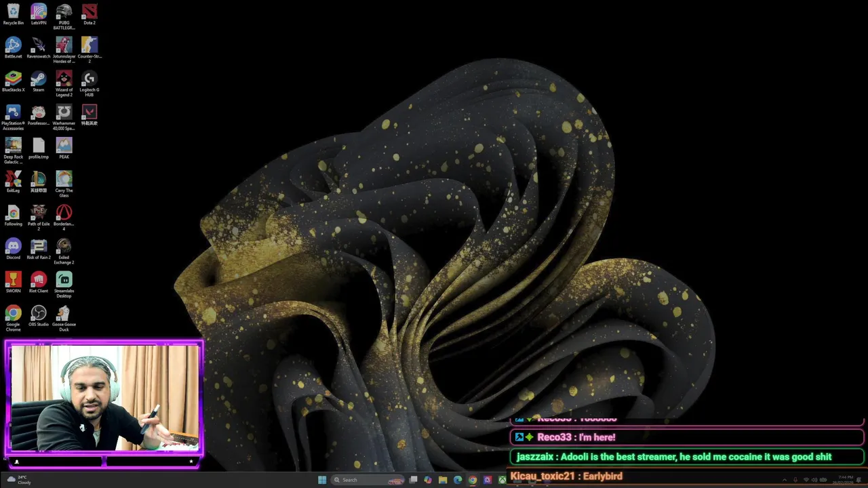The height and width of the screenshot is (488, 868).
Task: Open the Riot Client desktop shortcut
Action: pyautogui.click(x=39, y=282)
